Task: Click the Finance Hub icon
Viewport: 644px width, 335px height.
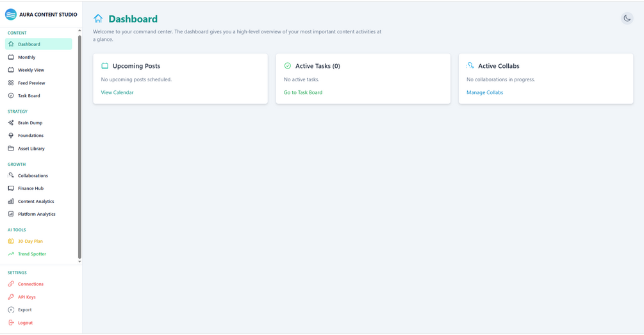Action: [x=11, y=188]
